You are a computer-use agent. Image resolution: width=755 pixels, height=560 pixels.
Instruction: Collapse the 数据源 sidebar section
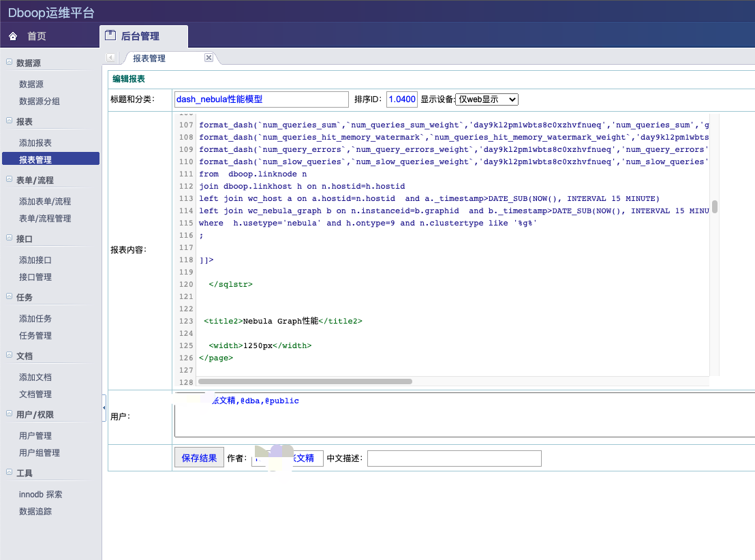pyautogui.click(x=9, y=62)
